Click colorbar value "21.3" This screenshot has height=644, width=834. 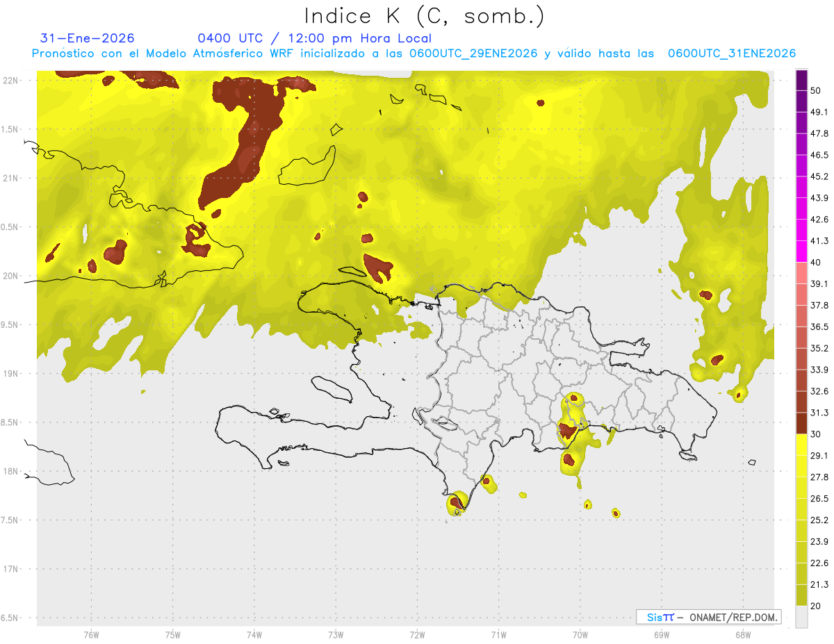819,585
